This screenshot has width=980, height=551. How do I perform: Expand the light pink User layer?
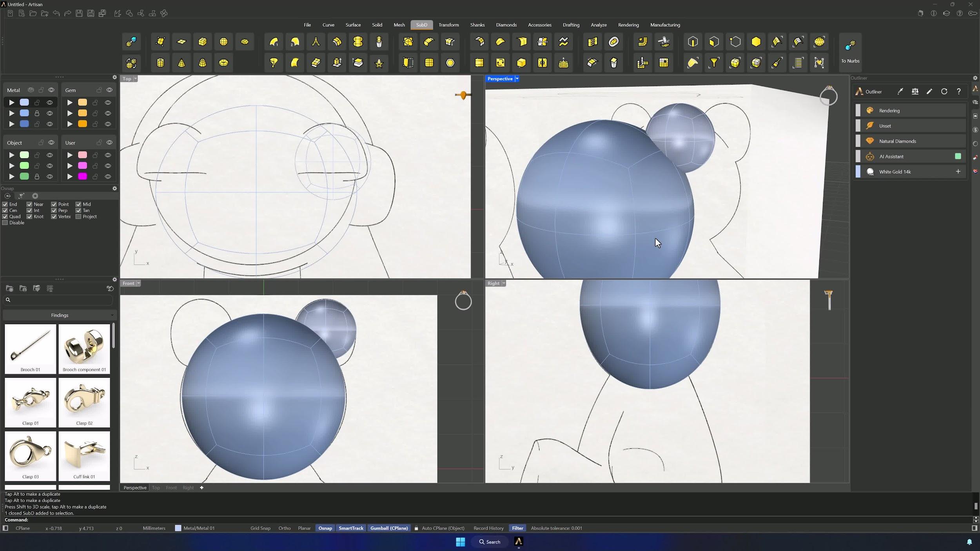coord(70,155)
